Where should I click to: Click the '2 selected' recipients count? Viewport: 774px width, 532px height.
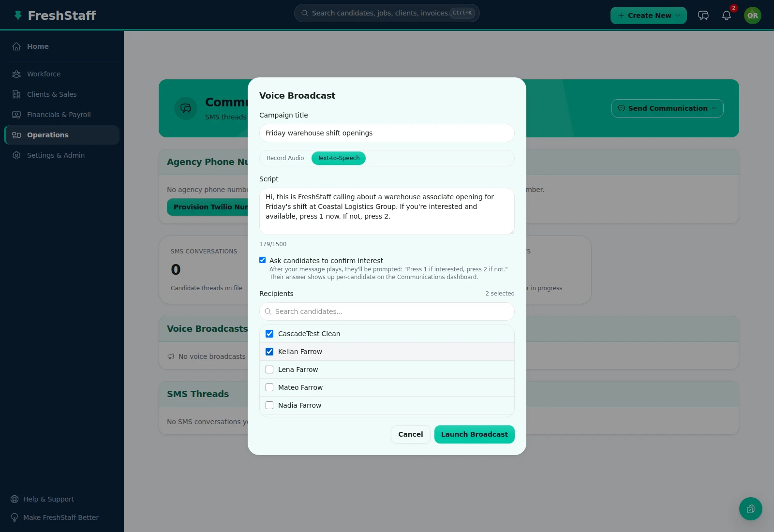click(500, 294)
